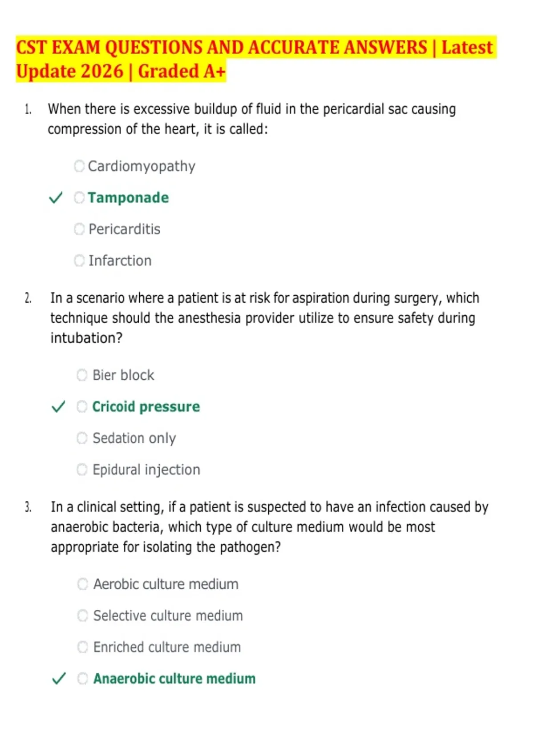The width and height of the screenshot is (534, 756).
Task: Click the highlighted CST EXAM QUESTIONS title
Action: (x=255, y=59)
